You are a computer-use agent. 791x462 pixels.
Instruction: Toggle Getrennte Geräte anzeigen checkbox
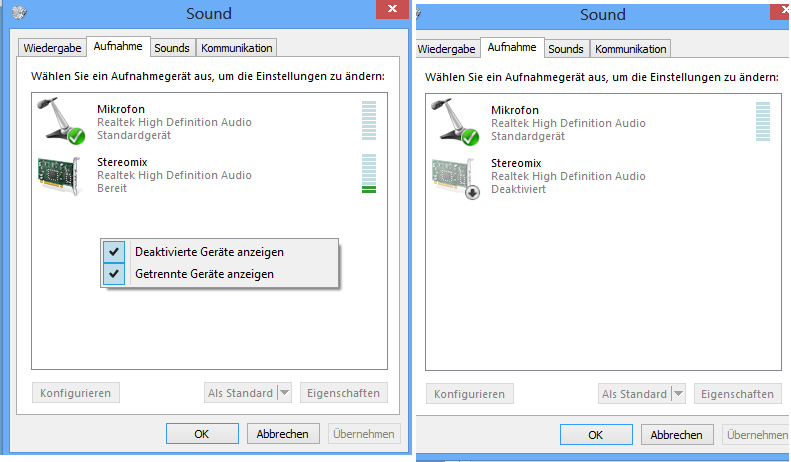(114, 274)
